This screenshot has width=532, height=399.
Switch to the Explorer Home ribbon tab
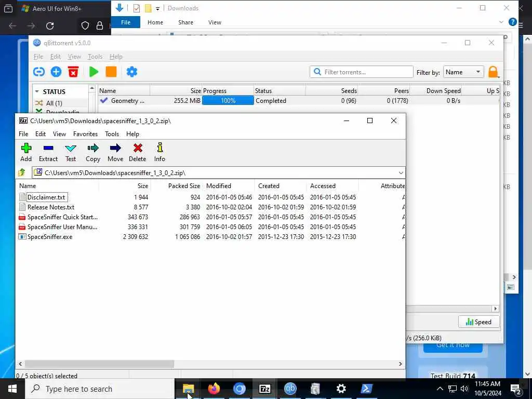point(155,22)
